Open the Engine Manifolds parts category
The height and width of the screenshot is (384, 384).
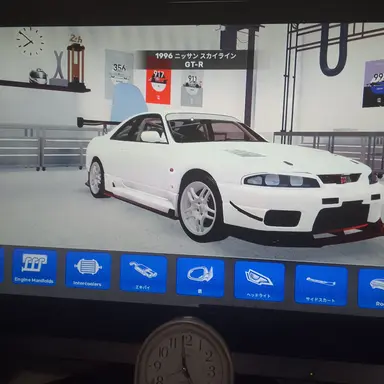click(34, 268)
